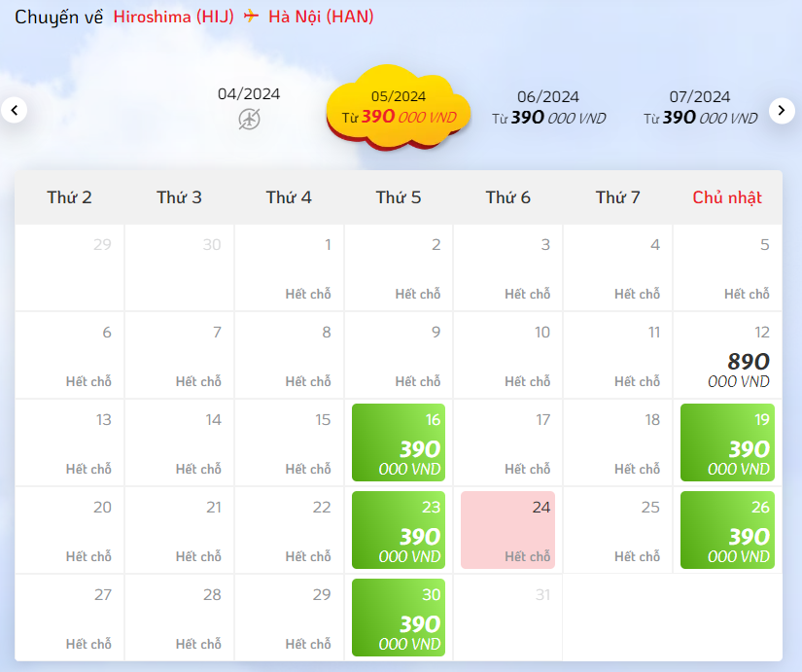Click the red Chủ nhật column header

pyautogui.click(x=727, y=197)
